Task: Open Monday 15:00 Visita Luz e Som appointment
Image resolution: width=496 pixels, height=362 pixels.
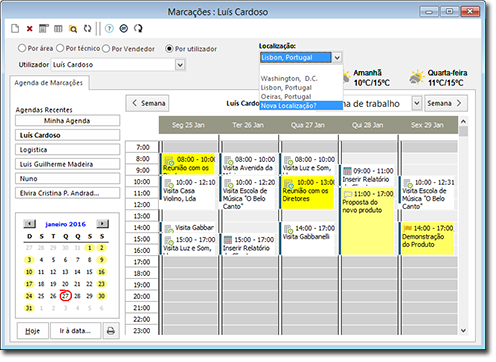Action: (189, 244)
